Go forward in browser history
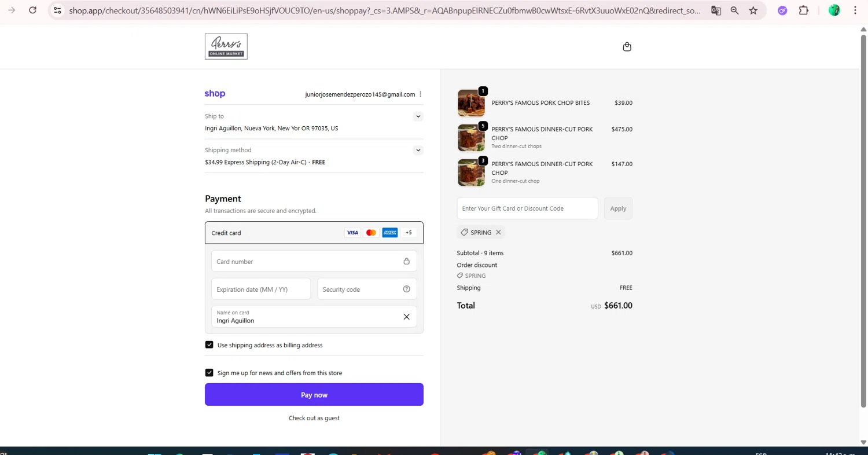The width and height of the screenshot is (868, 455). coord(12,10)
